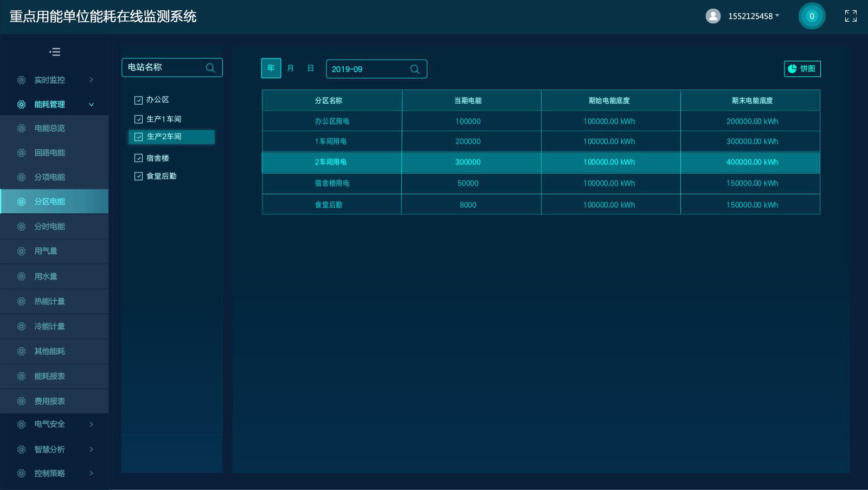Image resolution: width=868 pixels, height=490 pixels.
Task: Click the 饼图 pie chart button
Action: tap(802, 69)
